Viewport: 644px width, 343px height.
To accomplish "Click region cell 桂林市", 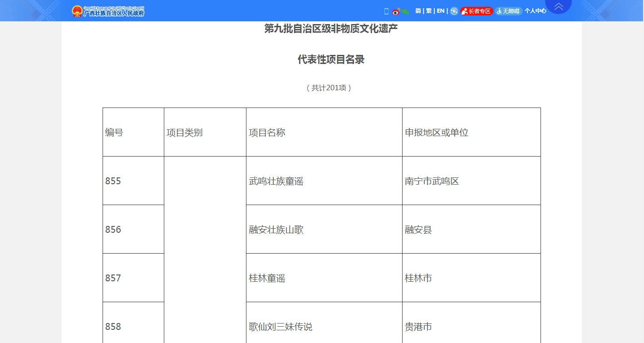I will click(418, 278).
